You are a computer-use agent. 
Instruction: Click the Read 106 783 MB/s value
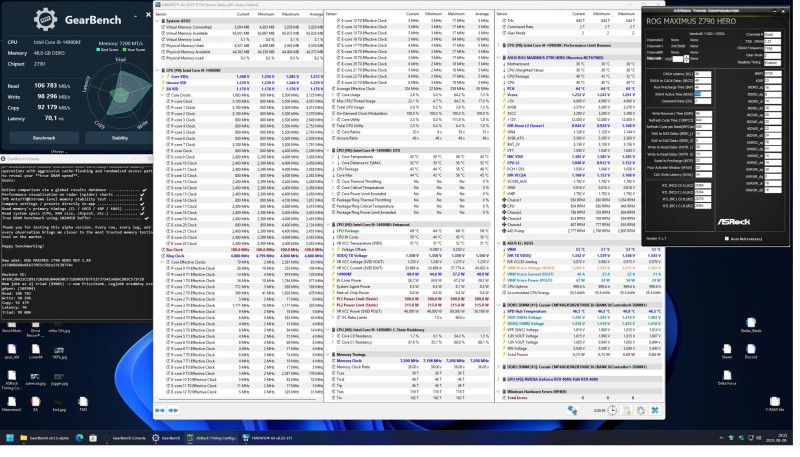52,86
